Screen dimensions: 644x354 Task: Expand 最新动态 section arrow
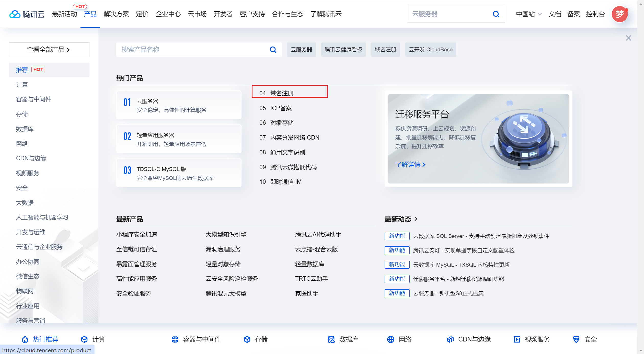click(416, 219)
